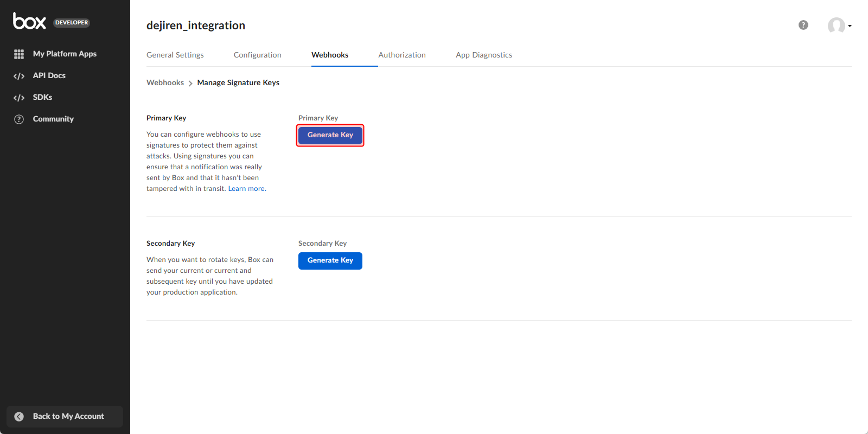Viewport: 868px width, 434px height.
Task: Click the dejiren_integration app title
Action: pyautogui.click(x=196, y=25)
